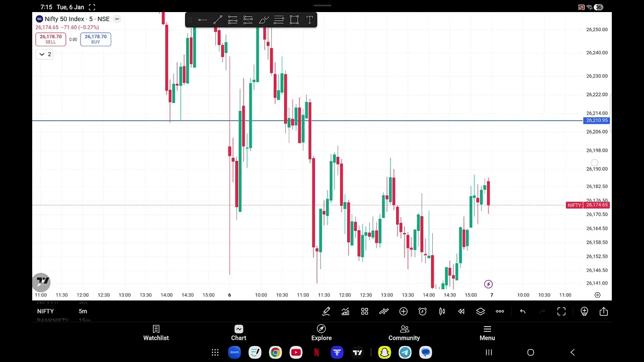
Task: Change the candlestick chart type
Action: (442, 312)
